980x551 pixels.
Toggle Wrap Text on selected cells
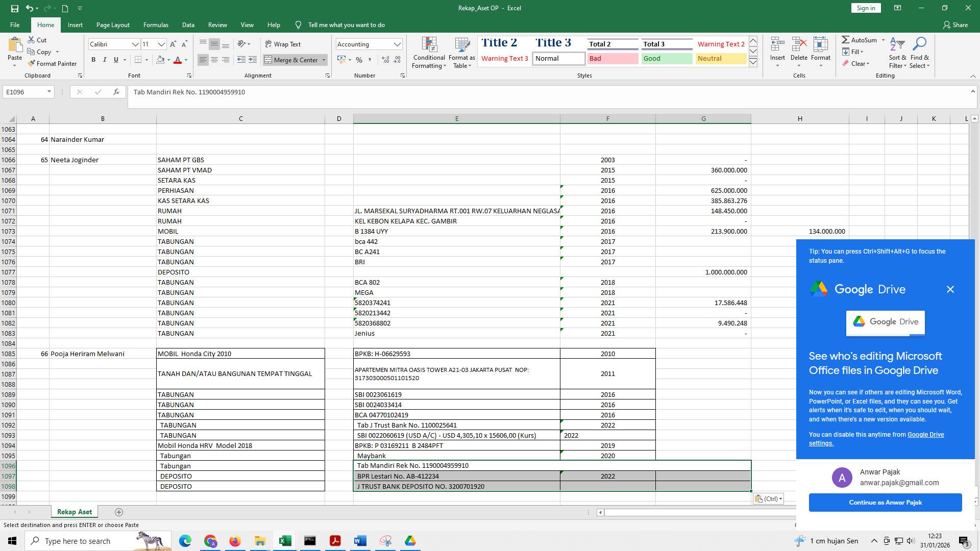tap(284, 44)
